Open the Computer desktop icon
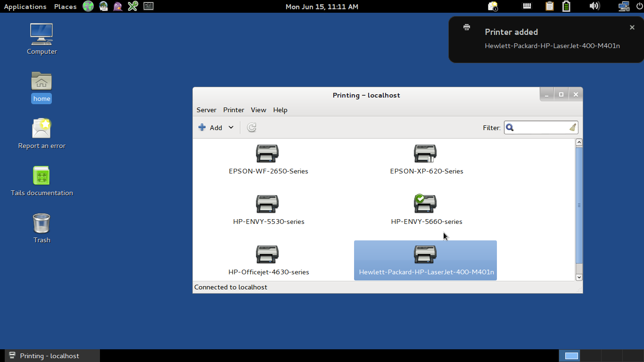Screen dimensions: 644x362 [x=41, y=34]
